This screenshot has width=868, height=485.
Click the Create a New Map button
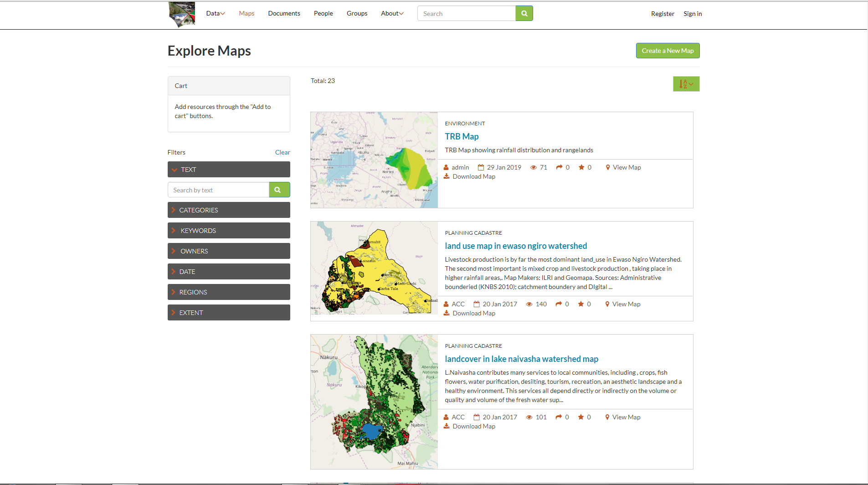coord(668,51)
